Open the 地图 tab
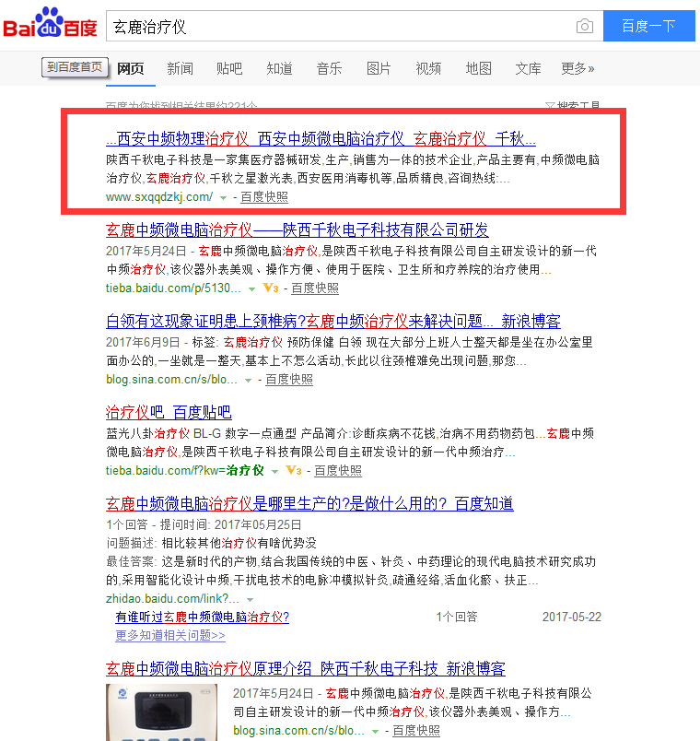The image size is (700, 741). [478, 68]
